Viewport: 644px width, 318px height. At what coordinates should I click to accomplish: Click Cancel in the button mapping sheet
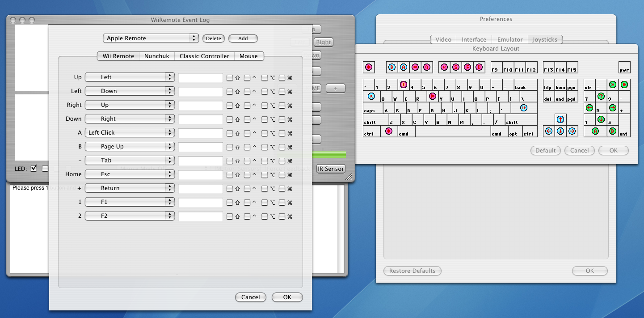pyautogui.click(x=251, y=297)
